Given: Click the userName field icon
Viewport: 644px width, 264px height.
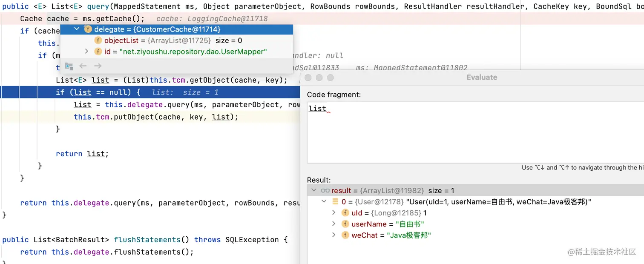Looking at the screenshot, I should (x=345, y=224).
